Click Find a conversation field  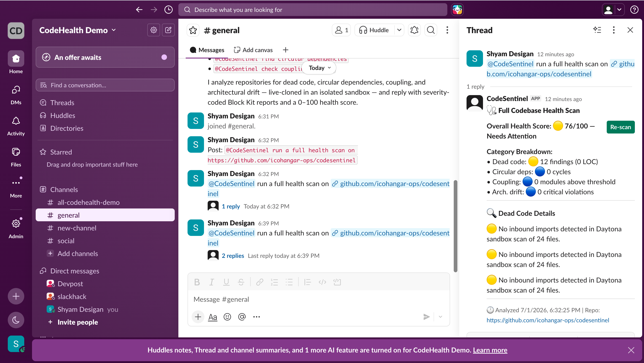[x=105, y=85]
